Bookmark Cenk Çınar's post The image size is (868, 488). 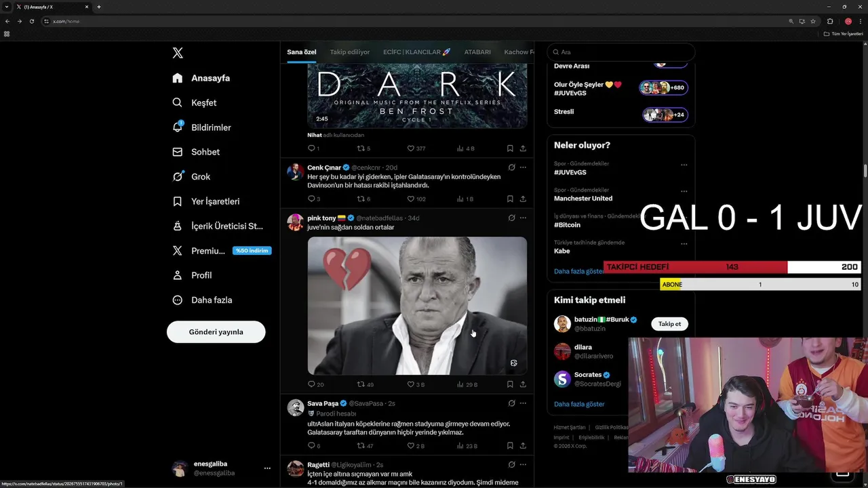(x=510, y=199)
